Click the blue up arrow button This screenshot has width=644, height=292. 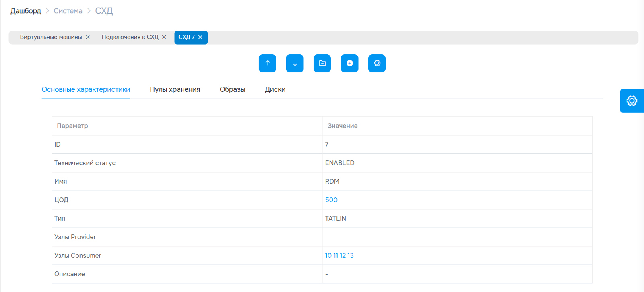click(x=267, y=63)
